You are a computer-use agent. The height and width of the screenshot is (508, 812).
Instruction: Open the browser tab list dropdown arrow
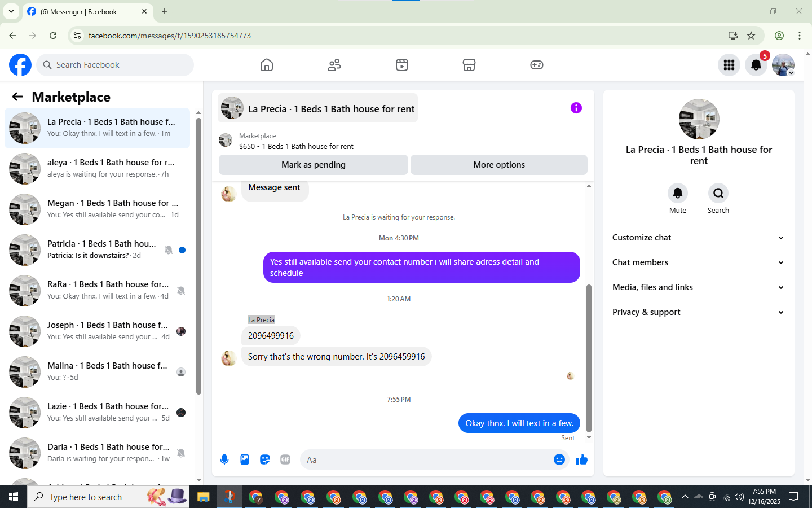coord(11,11)
